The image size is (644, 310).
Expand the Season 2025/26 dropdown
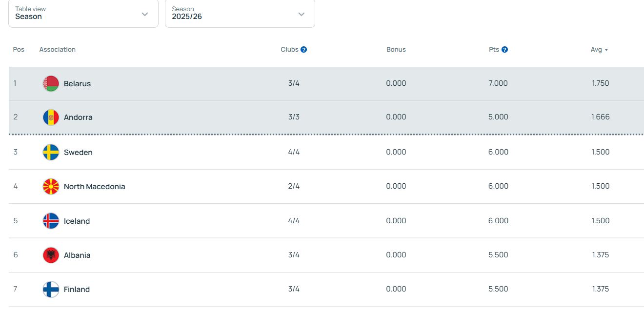pyautogui.click(x=240, y=14)
